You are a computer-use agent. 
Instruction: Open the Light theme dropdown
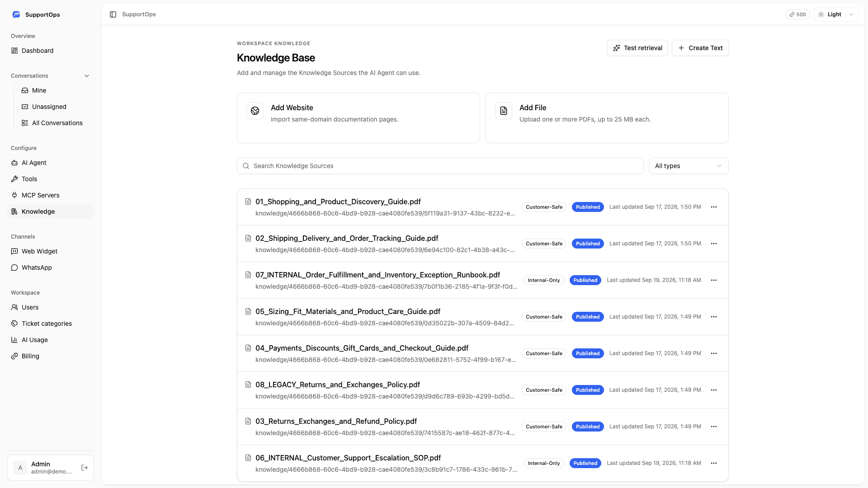(836, 14)
